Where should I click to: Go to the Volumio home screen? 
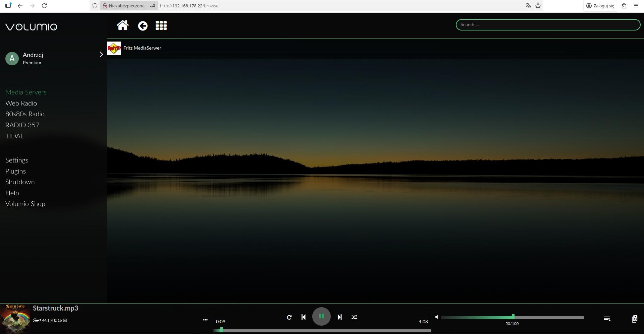pos(122,25)
